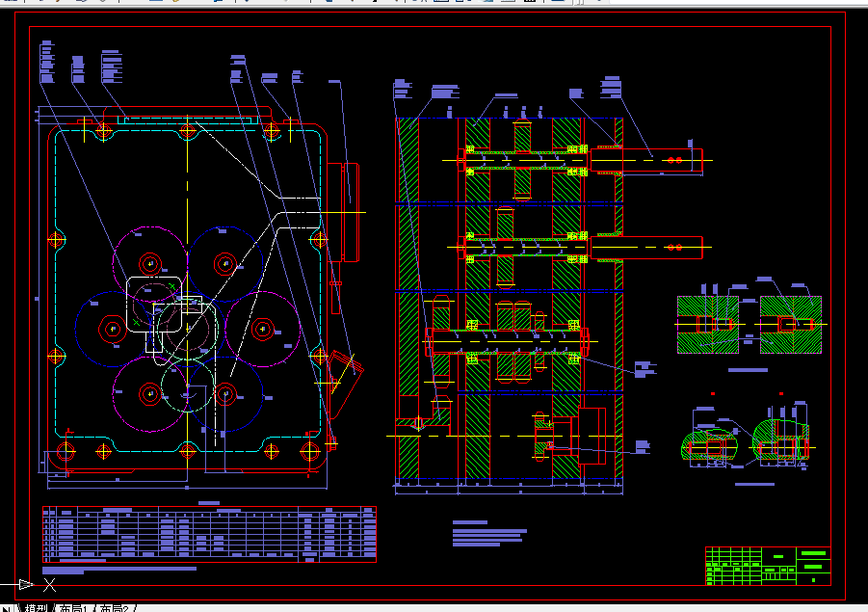Click the UCS X-axis arrow icon
Viewport: 868px width, 612px height.
pyautogui.click(x=28, y=584)
